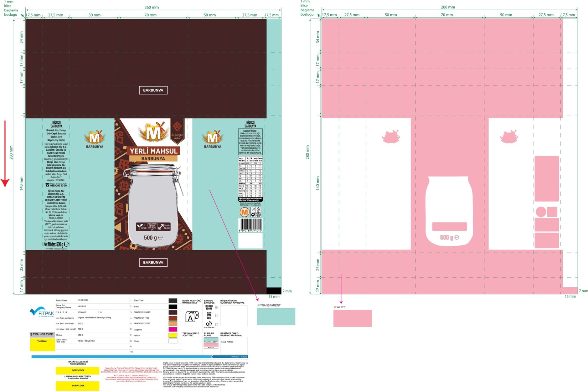Toggle the EAN barcode checkbox
Viewport: 588px width, 391px height.
tap(217, 307)
